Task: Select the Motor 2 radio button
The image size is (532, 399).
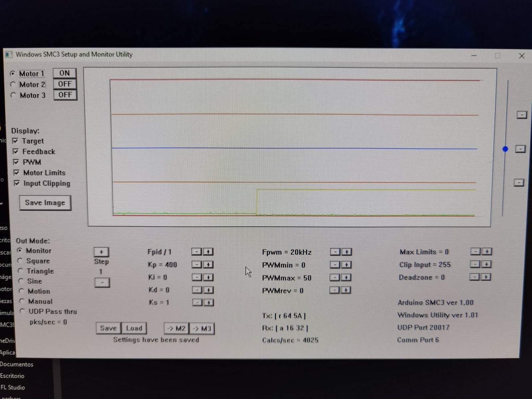Action: [13, 84]
